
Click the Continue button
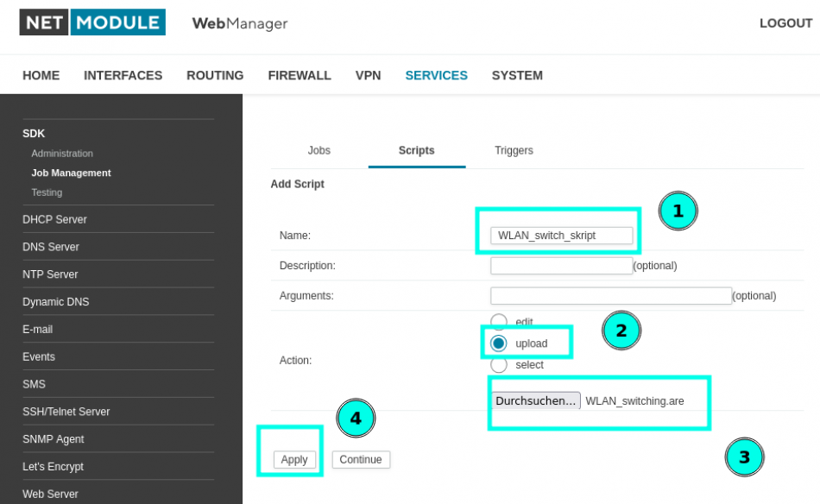[361, 460]
